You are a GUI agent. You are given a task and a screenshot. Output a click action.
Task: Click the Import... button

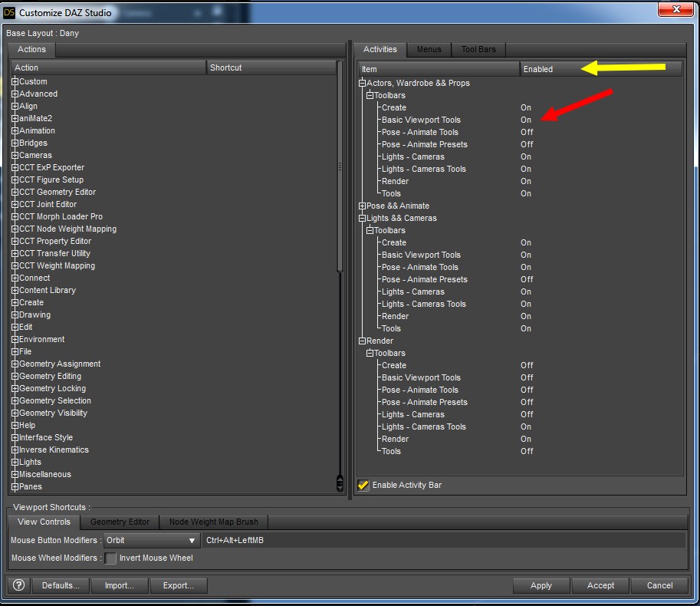pos(119,585)
